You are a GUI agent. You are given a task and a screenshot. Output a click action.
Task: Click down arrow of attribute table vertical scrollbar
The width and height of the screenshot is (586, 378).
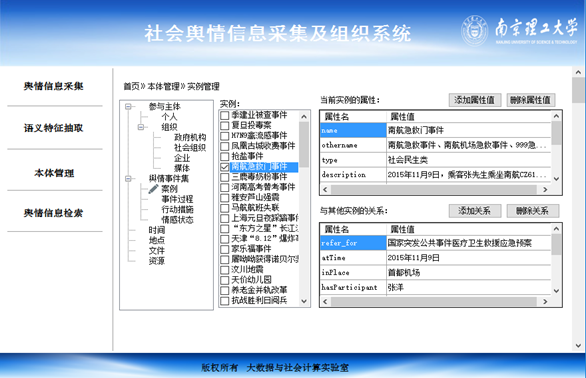click(x=556, y=179)
